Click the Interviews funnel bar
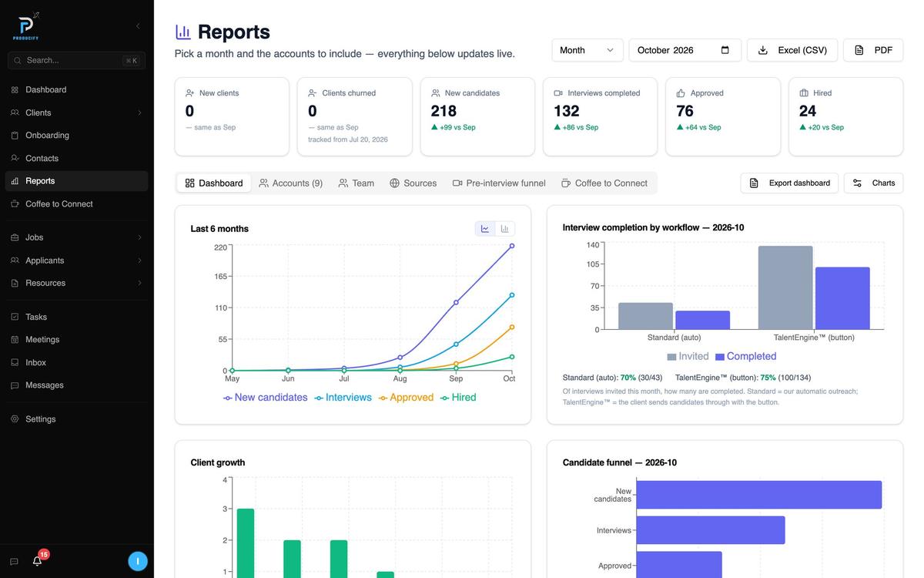Viewport: 924px width, 578px height. pos(711,530)
